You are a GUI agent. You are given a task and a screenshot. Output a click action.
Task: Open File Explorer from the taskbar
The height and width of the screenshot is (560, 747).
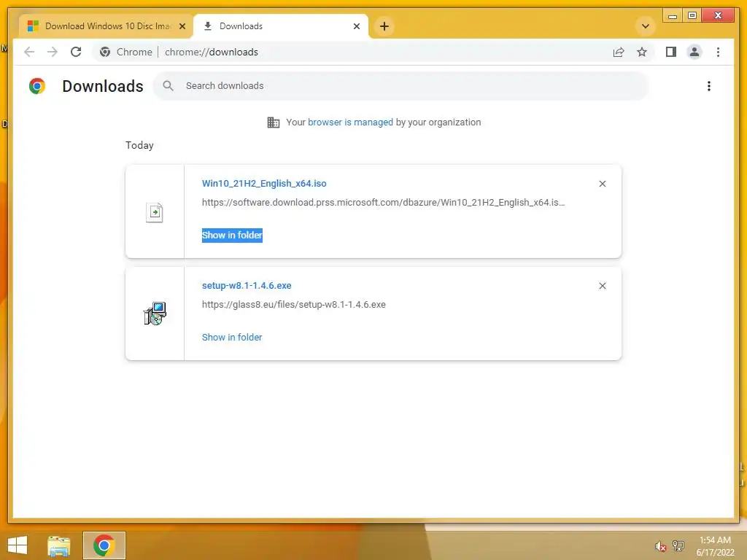coord(58,545)
